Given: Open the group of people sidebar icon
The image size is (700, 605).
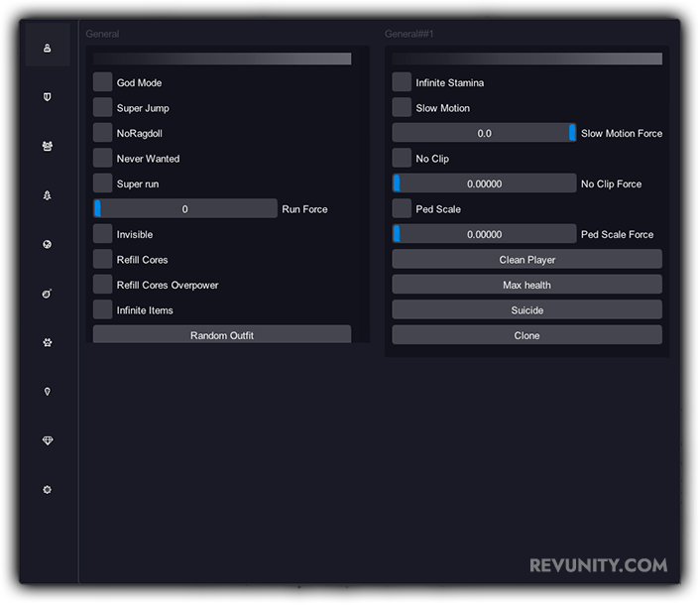Looking at the screenshot, I should 48,146.
